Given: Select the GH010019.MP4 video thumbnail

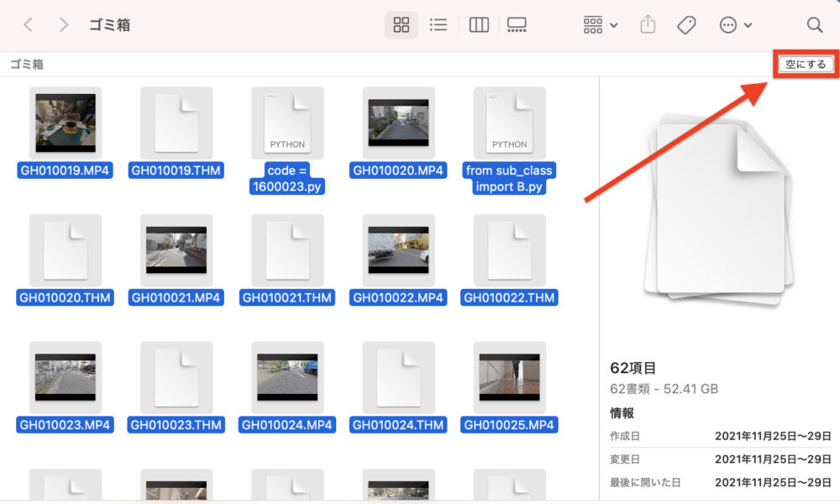Looking at the screenshot, I should coord(66,123).
